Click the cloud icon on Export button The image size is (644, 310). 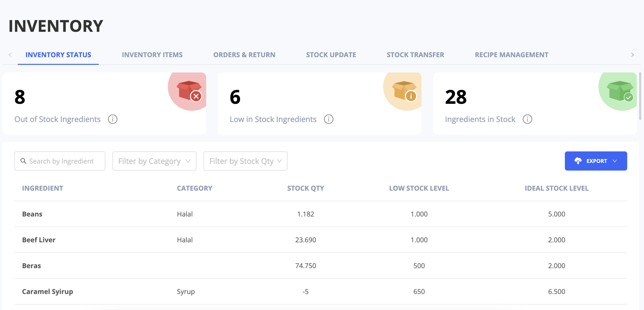click(x=578, y=161)
